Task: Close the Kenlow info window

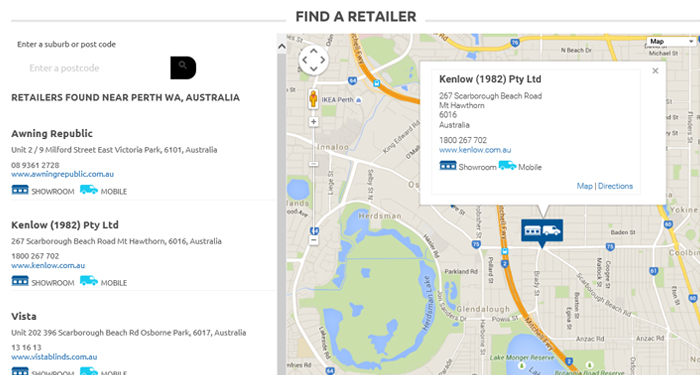Action: click(655, 71)
